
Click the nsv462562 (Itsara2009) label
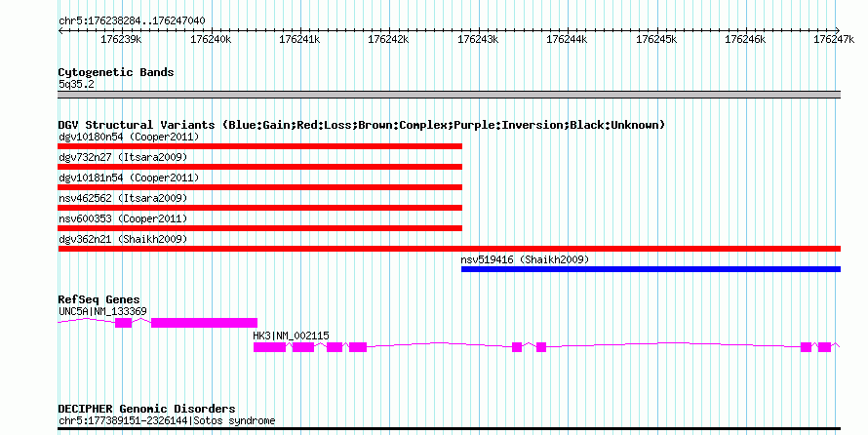point(123,198)
